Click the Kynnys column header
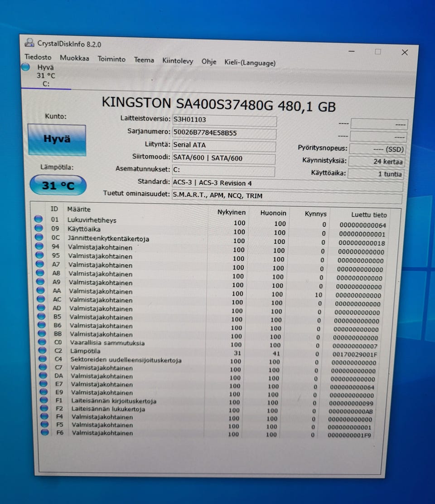 315,214
